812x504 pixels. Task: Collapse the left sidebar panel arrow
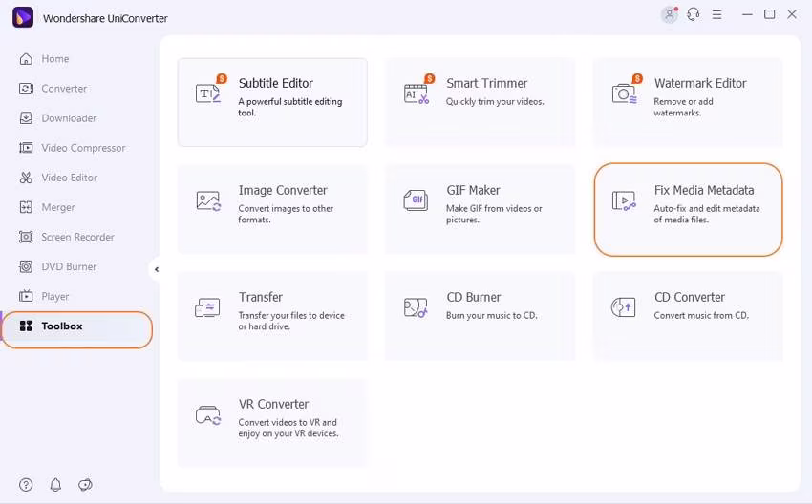click(157, 269)
